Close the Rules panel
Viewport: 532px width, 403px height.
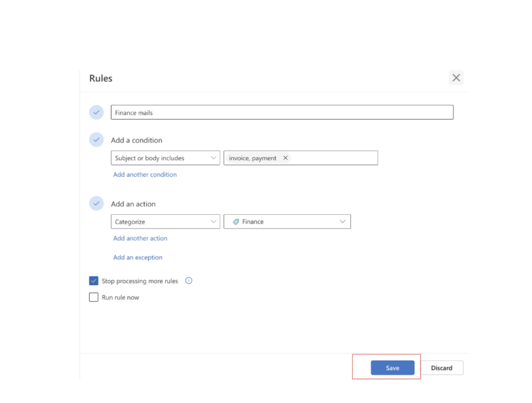click(456, 77)
